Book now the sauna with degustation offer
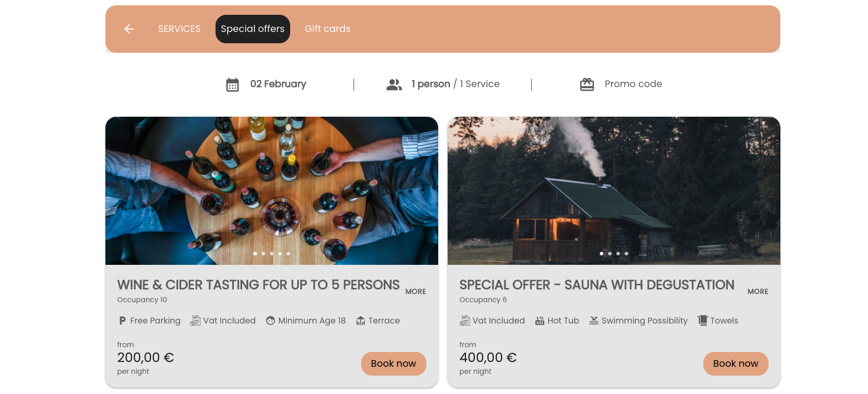 [x=735, y=364]
